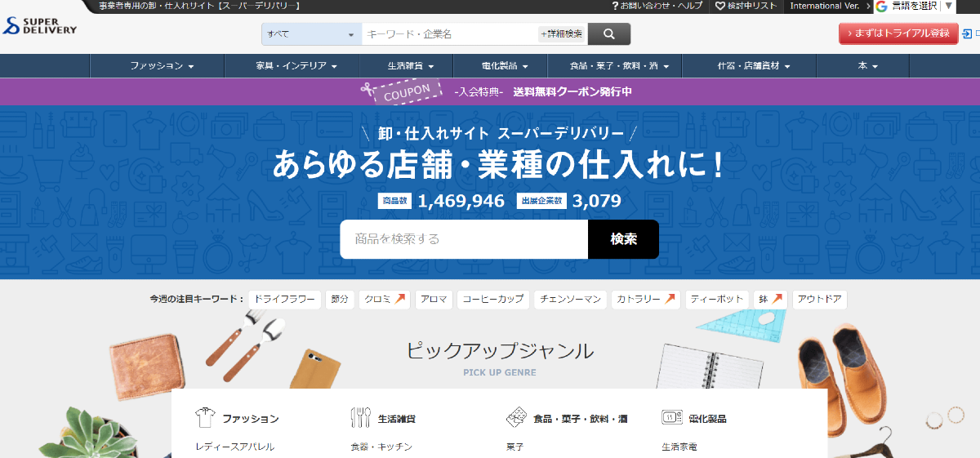This screenshot has height=458, width=980.
Task: Select the チェンソーマン keyword tag
Action: pyautogui.click(x=570, y=300)
